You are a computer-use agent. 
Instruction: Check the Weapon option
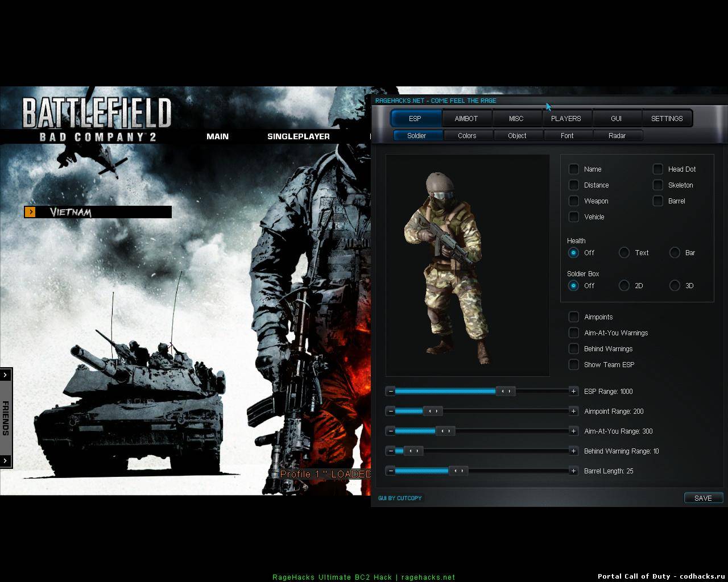(574, 201)
